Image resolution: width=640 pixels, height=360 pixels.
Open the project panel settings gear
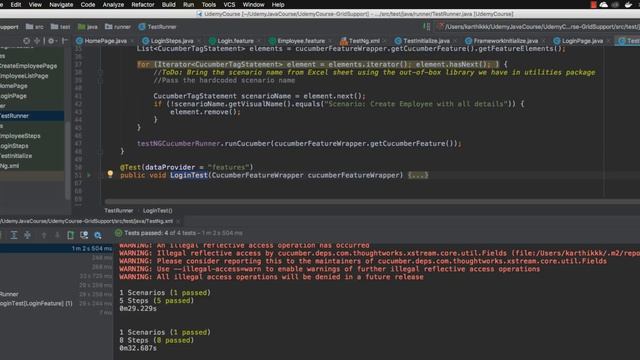click(51, 41)
